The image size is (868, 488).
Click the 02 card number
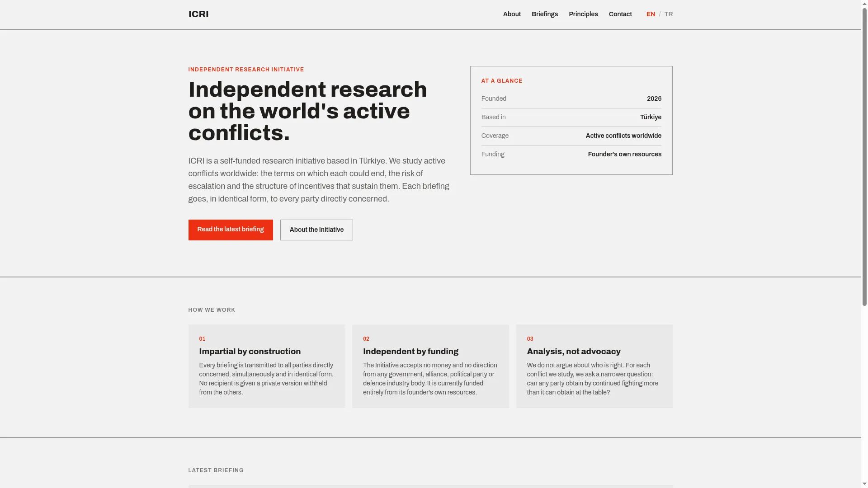pos(366,339)
